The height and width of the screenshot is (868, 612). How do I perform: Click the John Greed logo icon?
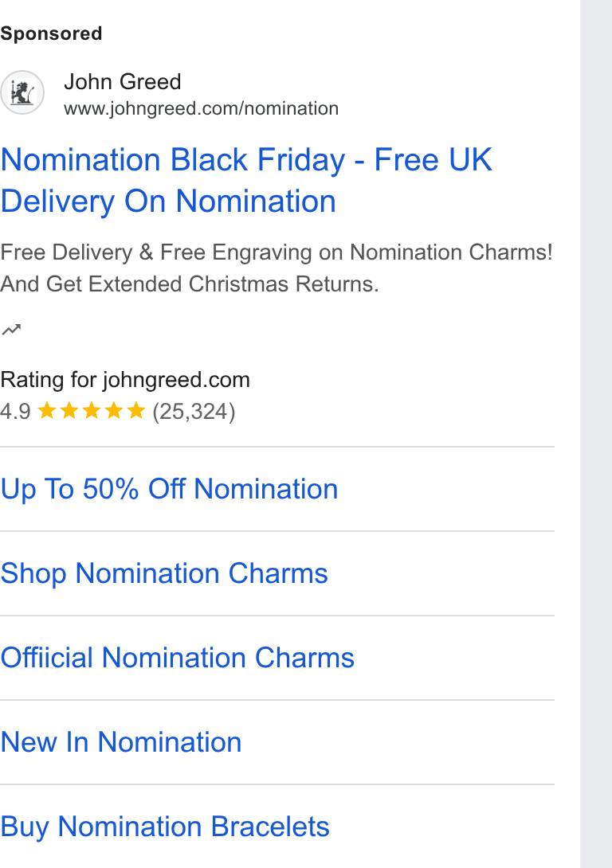pyautogui.click(x=22, y=92)
